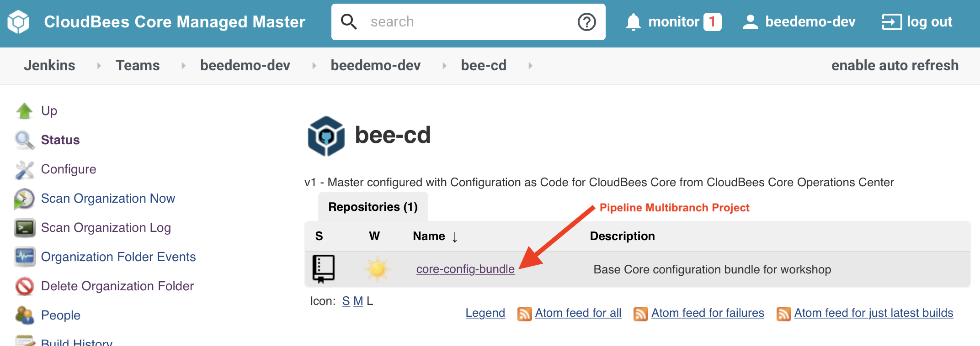The width and height of the screenshot is (980, 346).
Task: Click the Status magnifier icon
Action: pyautogui.click(x=24, y=140)
